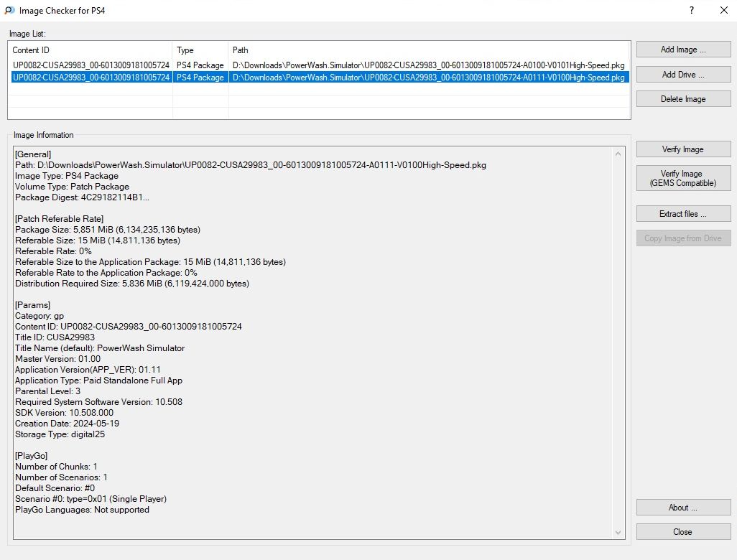The image size is (737, 560).
Task: Close the Image Checker dialog
Action: [683, 532]
